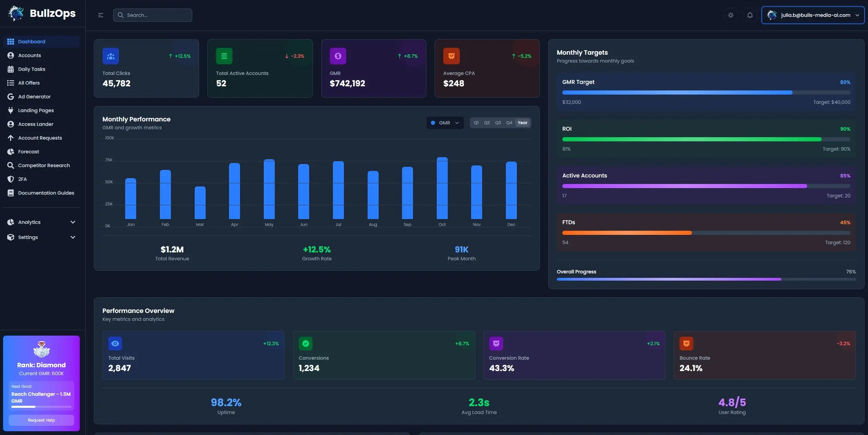Expand the Analytics section
Screen dimensions: 868x435
[x=41, y=222]
